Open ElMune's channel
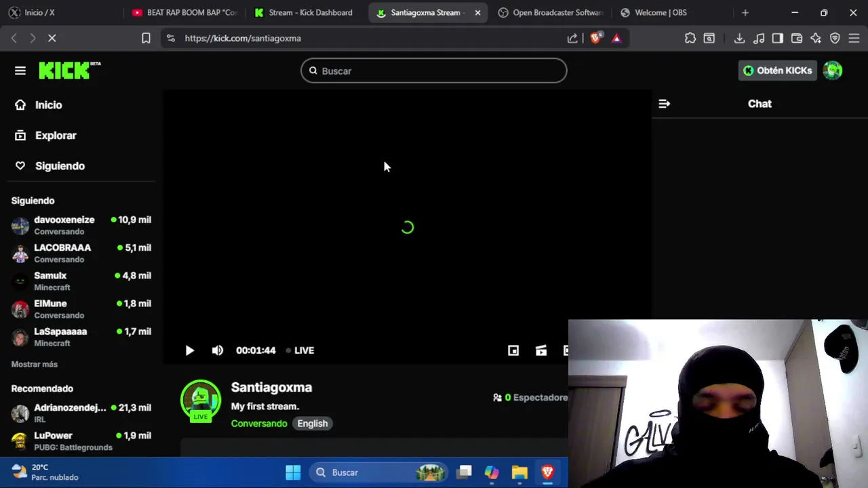Viewport: 868px width, 488px height. [x=81, y=308]
